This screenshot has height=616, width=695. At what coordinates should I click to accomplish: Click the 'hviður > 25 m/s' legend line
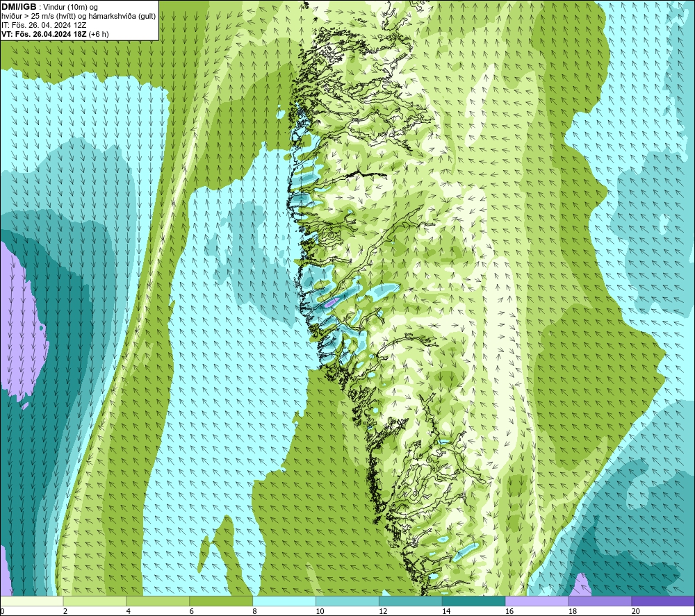(x=79, y=17)
